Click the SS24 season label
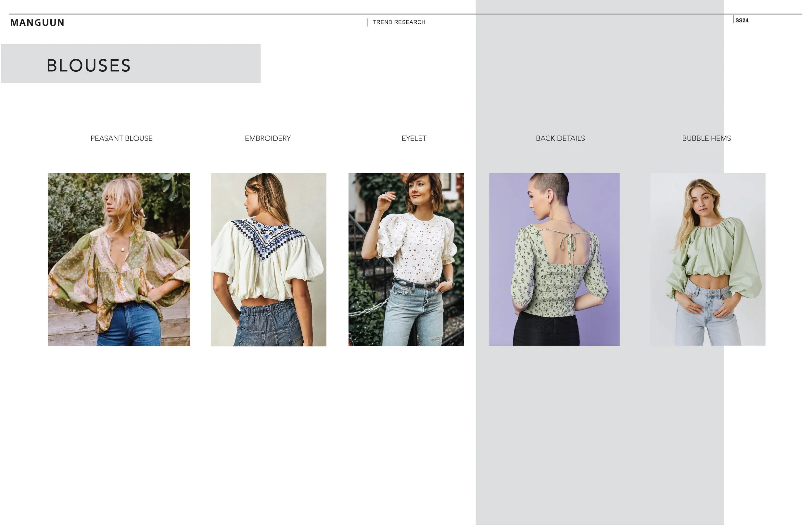Viewport: 812px width, 525px height. 742,20
